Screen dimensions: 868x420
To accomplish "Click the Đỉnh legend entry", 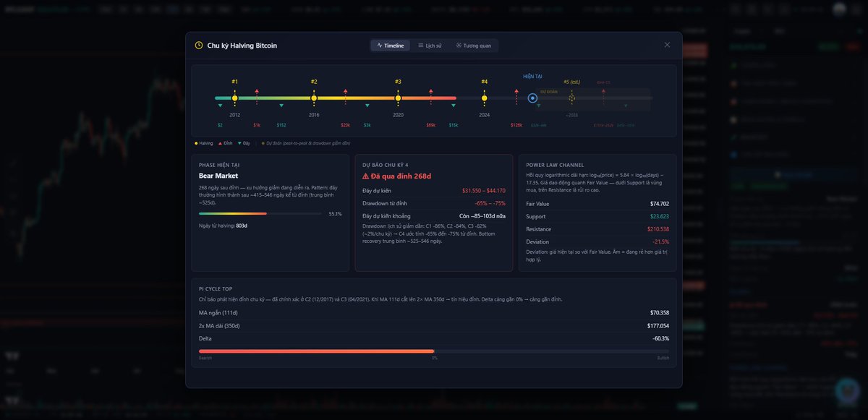I will pos(225,143).
